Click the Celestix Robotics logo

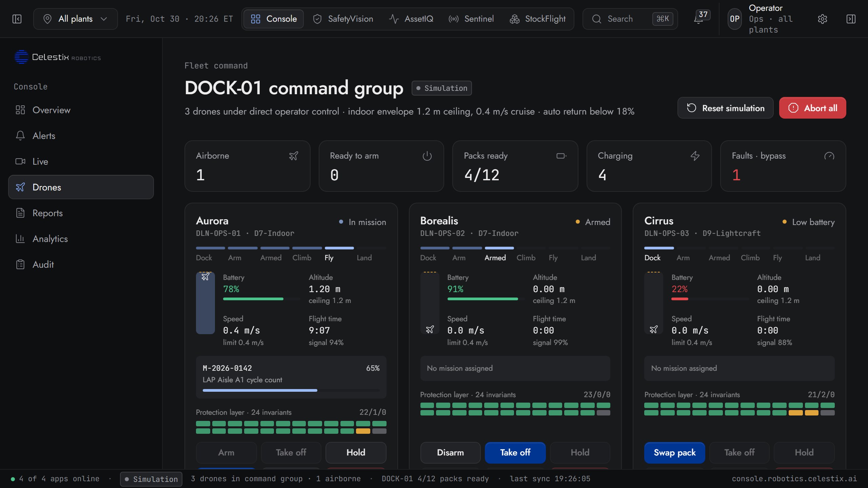coord(57,57)
